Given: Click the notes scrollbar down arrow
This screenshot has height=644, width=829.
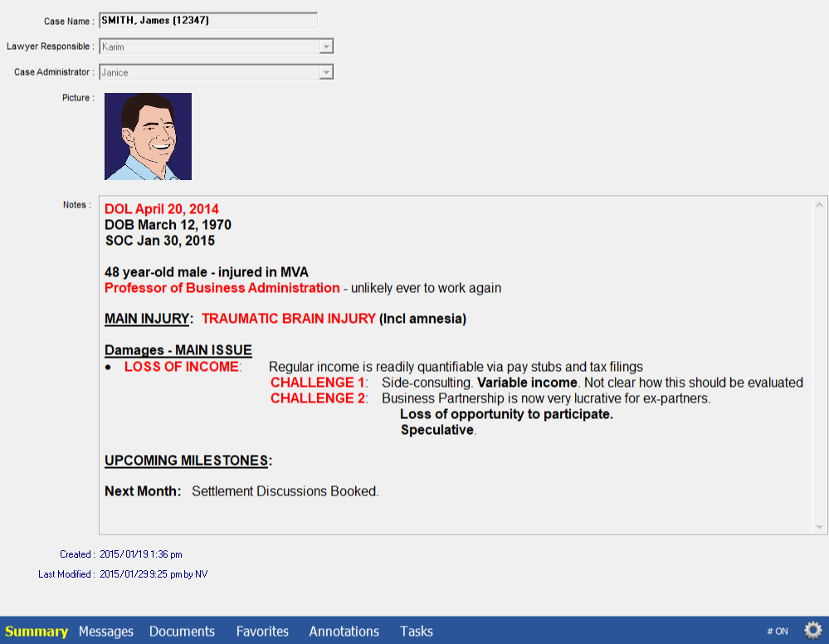Looking at the screenshot, I should 819,527.
